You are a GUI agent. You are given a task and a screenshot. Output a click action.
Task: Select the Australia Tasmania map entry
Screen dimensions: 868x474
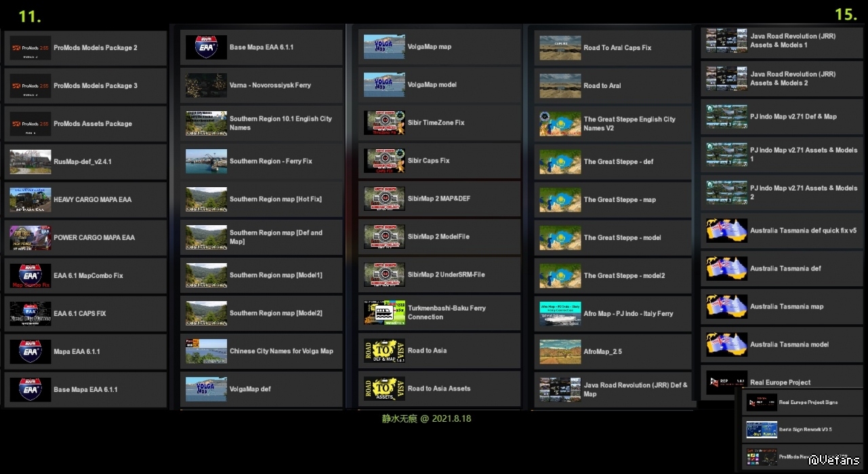pyautogui.click(x=782, y=307)
